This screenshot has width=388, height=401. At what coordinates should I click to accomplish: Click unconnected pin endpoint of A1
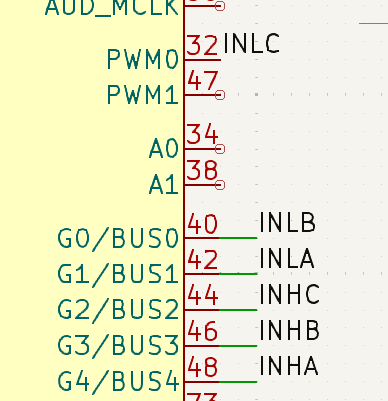click(220, 185)
